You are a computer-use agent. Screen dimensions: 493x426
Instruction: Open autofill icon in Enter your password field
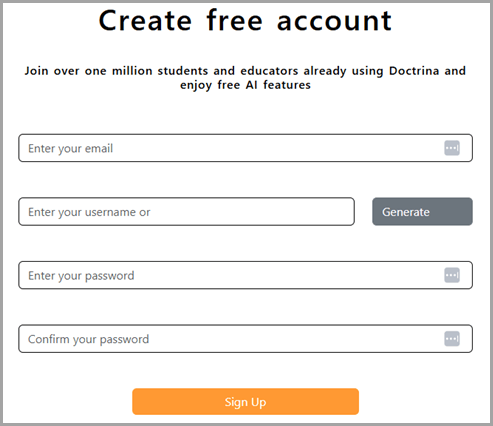point(452,275)
